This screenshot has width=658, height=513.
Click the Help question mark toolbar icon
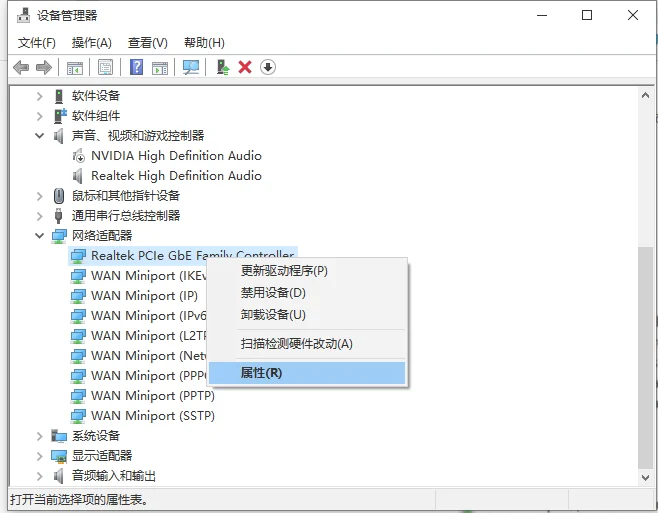pos(137,67)
